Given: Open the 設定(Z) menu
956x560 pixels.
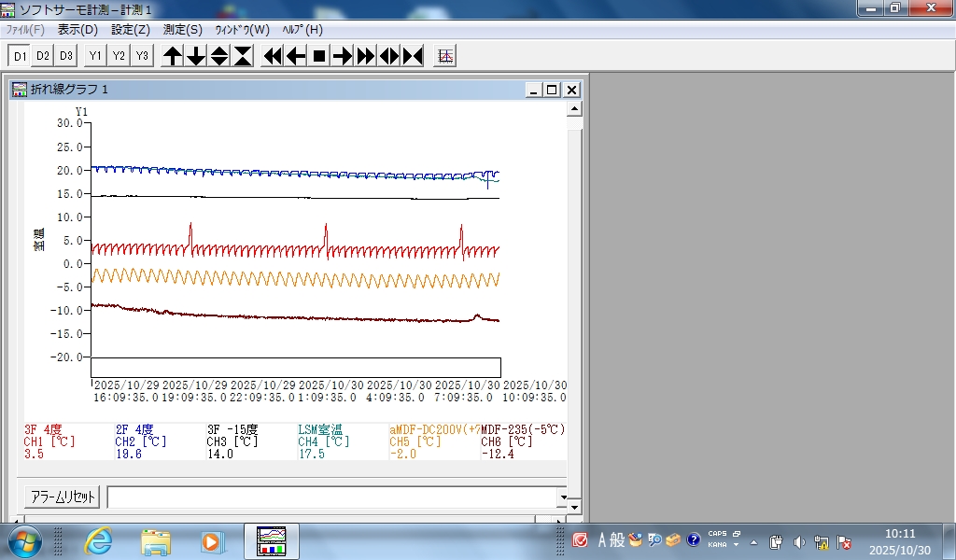Looking at the screenshot, I should pyautogui.click(x=130, y=30).
